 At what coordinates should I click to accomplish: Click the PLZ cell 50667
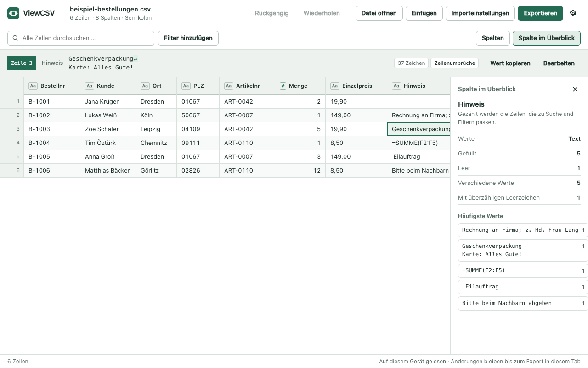point(197,115)
